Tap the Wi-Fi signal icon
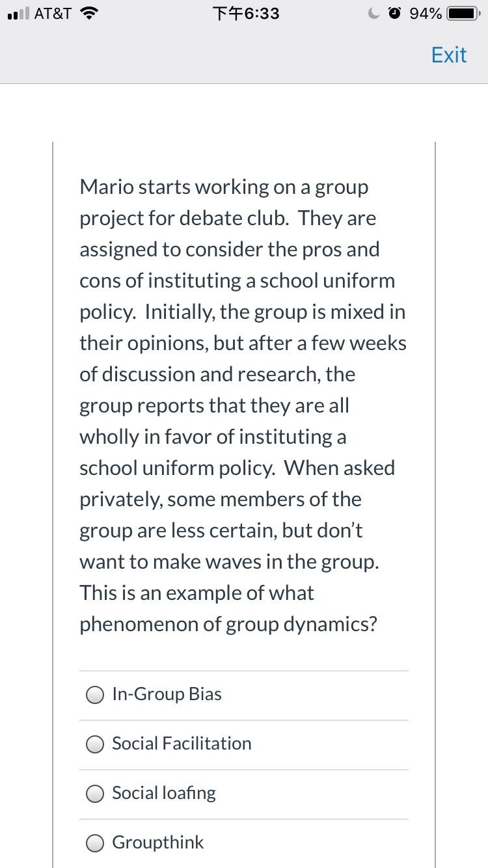Screen dimensions: 488x868 (89, 13)
